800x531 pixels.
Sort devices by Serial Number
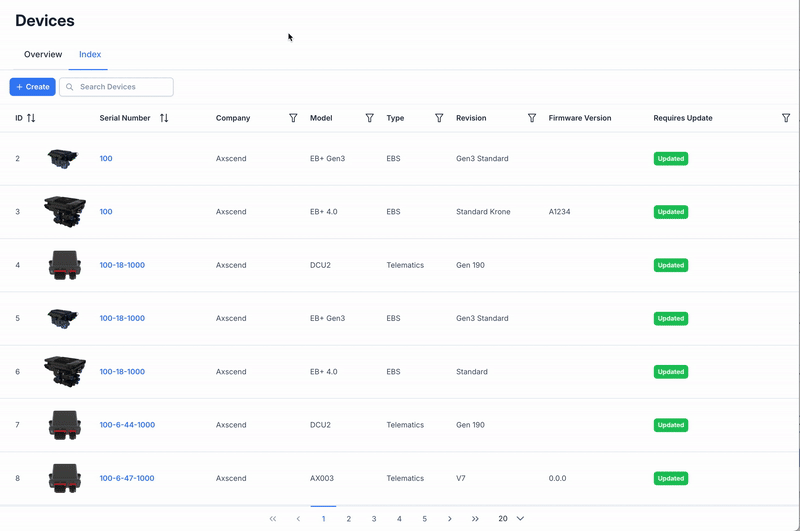164,118
